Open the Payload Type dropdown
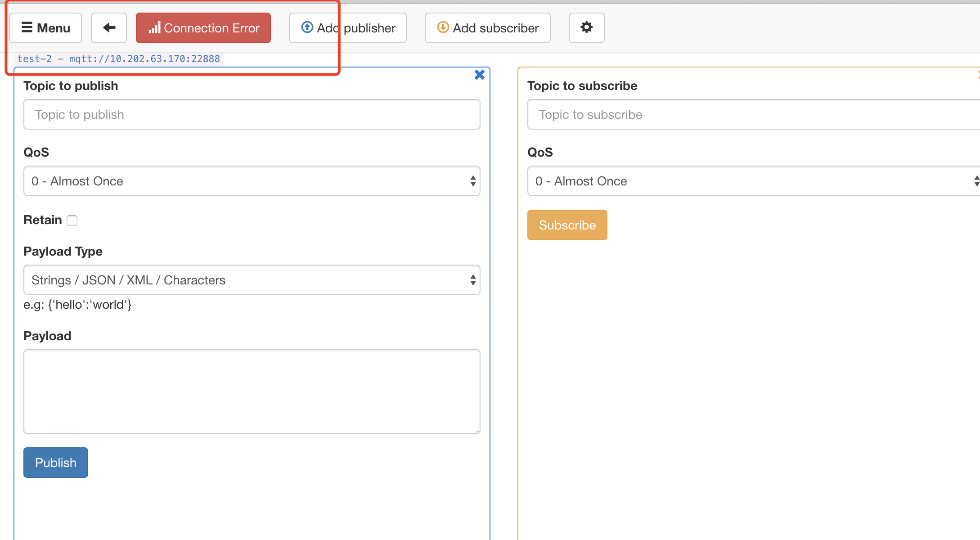Viewport: 980px width, 540px height. (x=252, y=280)
